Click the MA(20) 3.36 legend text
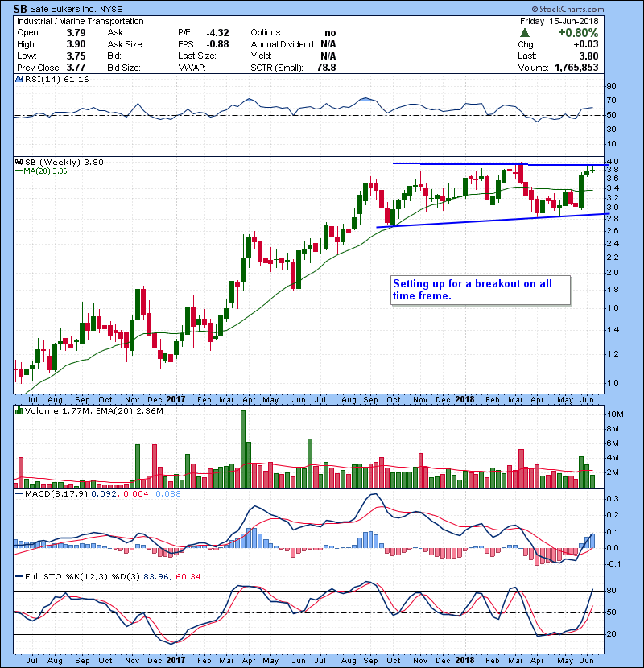Viewport: 644px width, 668px height. coord(45,171)
